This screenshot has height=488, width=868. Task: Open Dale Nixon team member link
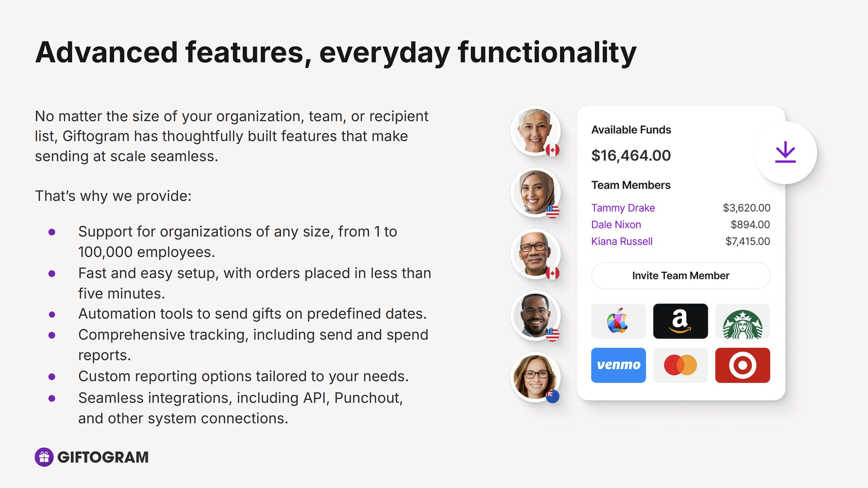coord(616,225)
